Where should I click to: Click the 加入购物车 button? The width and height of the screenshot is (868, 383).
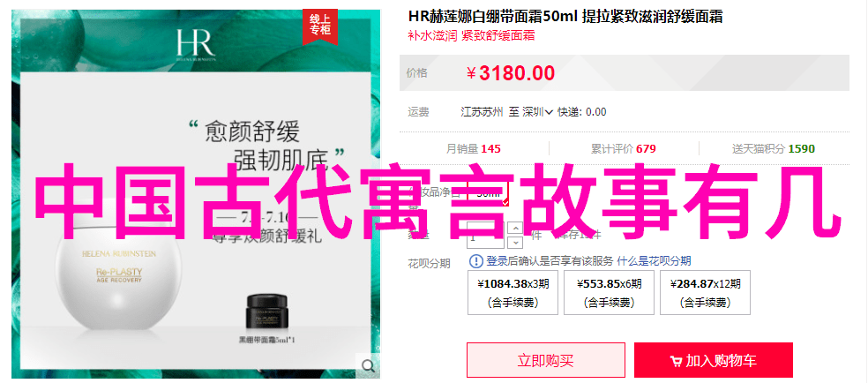point(714,360)
